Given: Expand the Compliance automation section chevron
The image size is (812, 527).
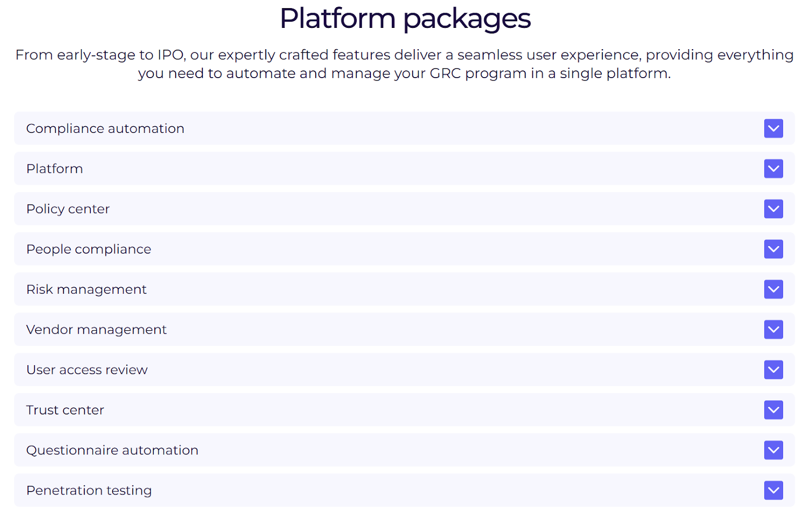Looking at the screenshot, I should tap(773, 128).
